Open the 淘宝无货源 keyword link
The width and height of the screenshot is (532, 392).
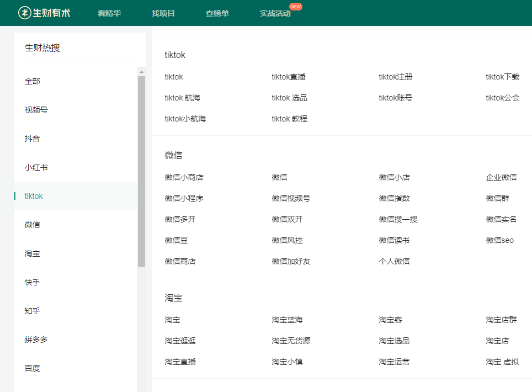(x=291, y=341)
